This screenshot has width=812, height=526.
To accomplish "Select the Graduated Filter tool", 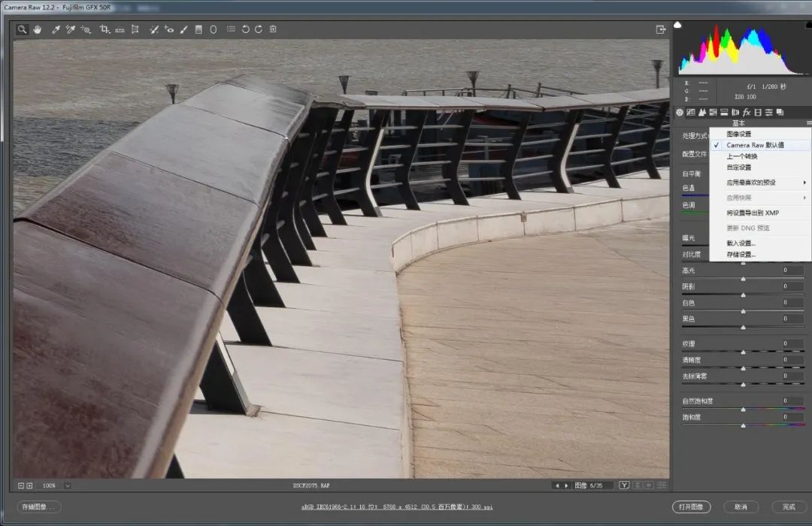I will pos(198,29).
